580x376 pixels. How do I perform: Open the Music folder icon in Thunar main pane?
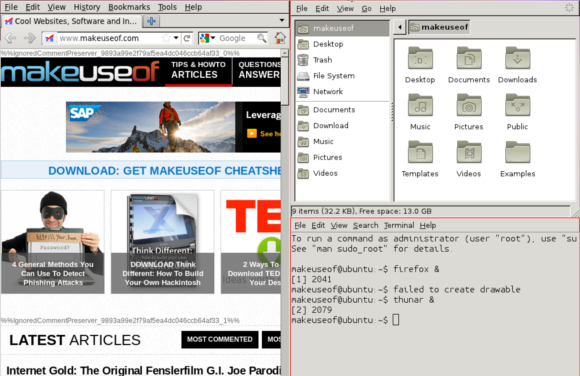[420, 105]
